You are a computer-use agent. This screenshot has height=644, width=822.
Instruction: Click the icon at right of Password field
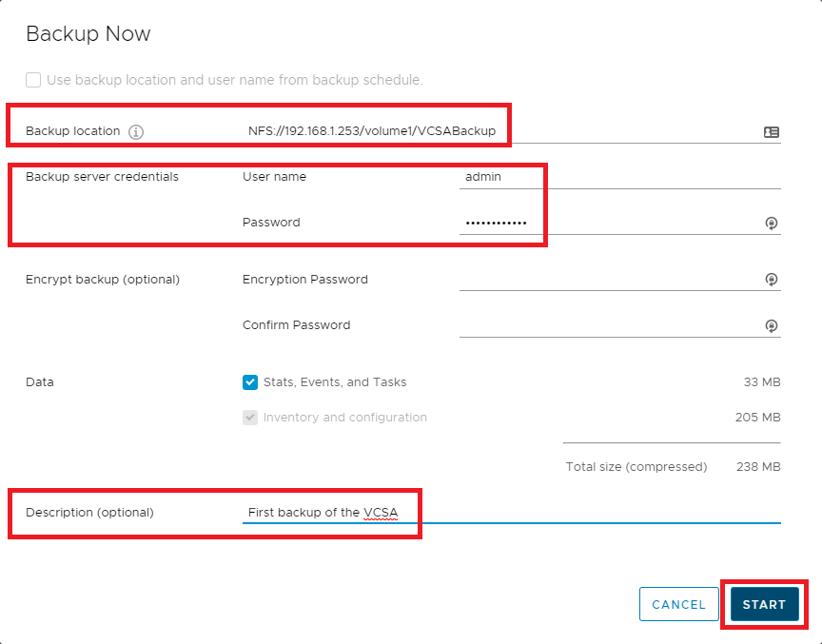point(772,223)
